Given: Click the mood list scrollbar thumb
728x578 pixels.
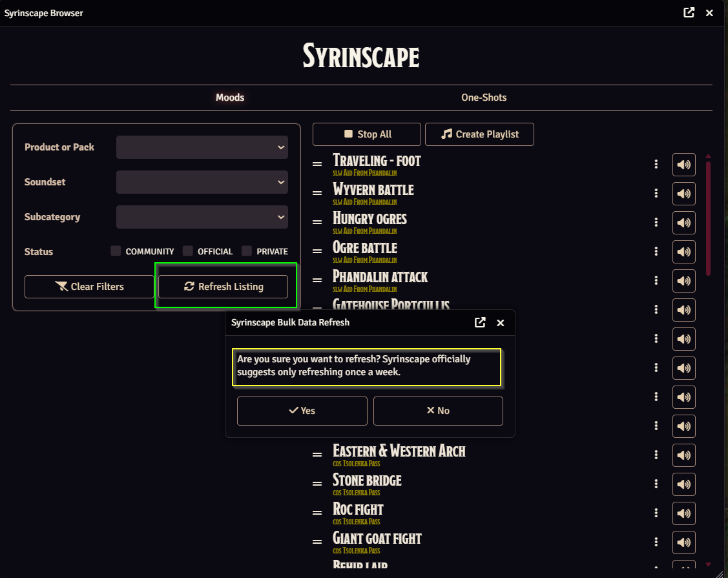Looking at the screenshot, I should pos(708,218).
